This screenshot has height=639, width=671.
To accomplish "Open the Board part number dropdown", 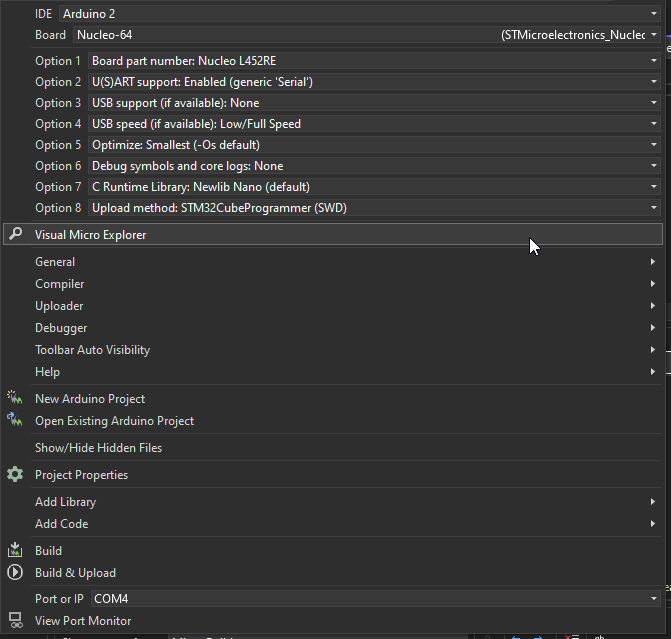I will click(374, 61).
